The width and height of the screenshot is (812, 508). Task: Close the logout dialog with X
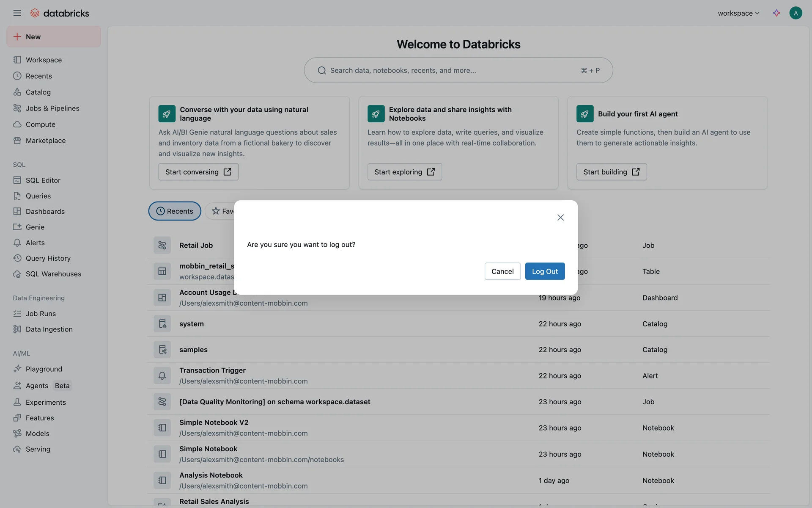pyautogui.click(x=560, y=218)
